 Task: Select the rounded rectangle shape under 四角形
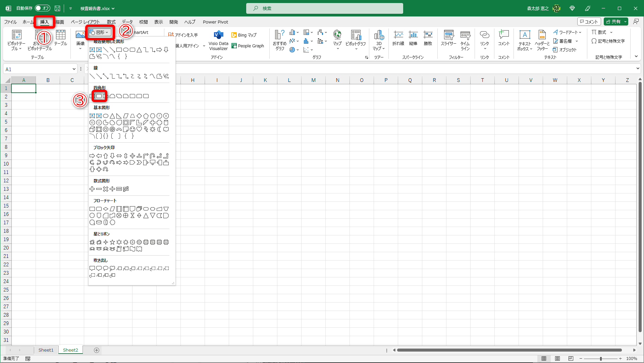click(x=99, y=96)
